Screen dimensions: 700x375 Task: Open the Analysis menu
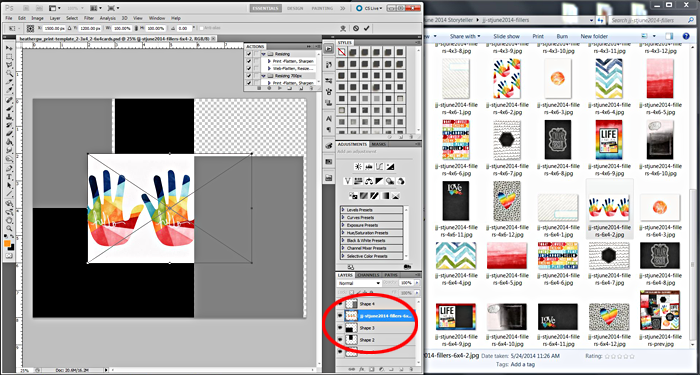tap(108, 18)
